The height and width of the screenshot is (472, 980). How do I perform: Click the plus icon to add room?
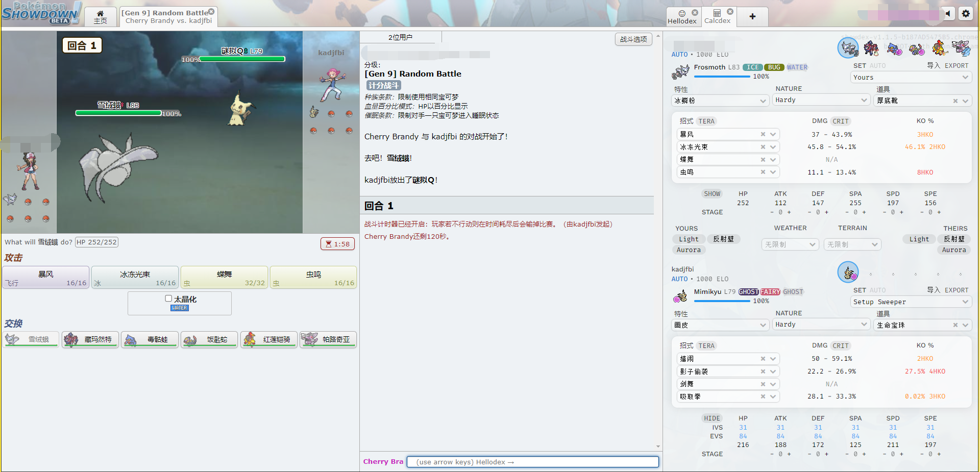[x=752, y=16]
